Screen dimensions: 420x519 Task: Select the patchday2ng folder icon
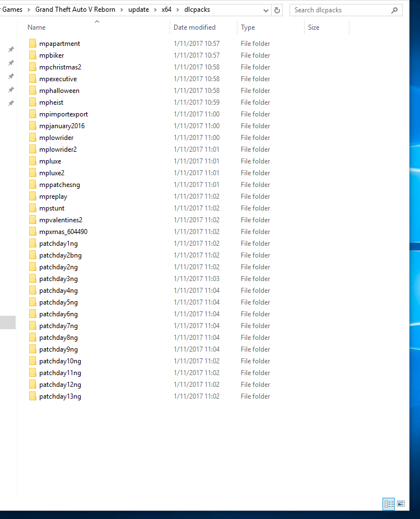click(32, 267)
